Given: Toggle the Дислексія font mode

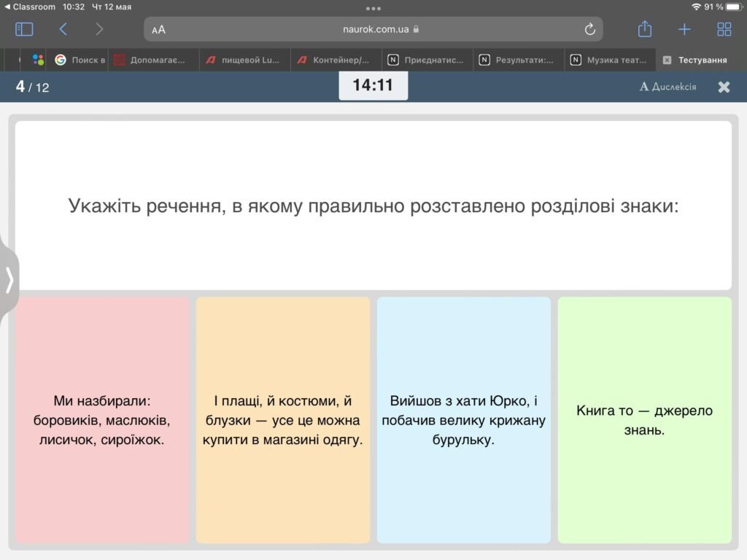Looking at the screenshot, I should 667,87.
